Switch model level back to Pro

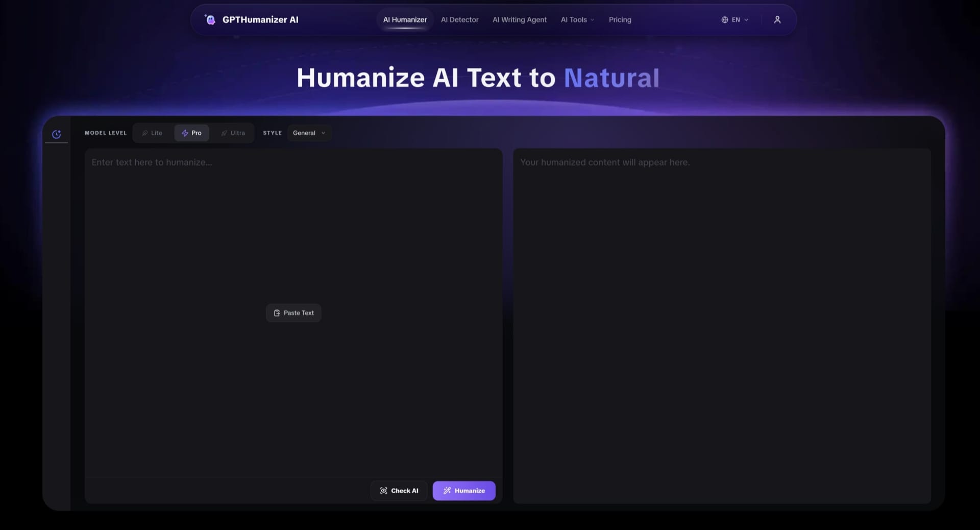point(191,133)
